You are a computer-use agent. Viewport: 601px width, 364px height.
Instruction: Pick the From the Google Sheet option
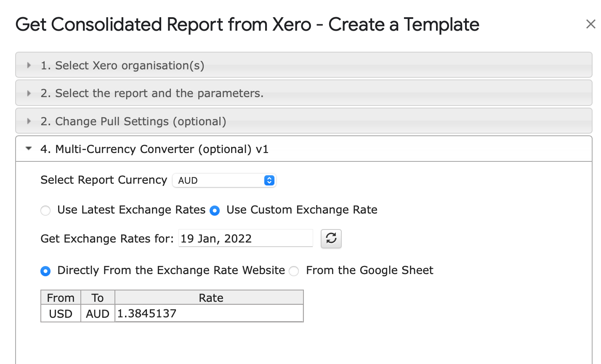(294, 271)
